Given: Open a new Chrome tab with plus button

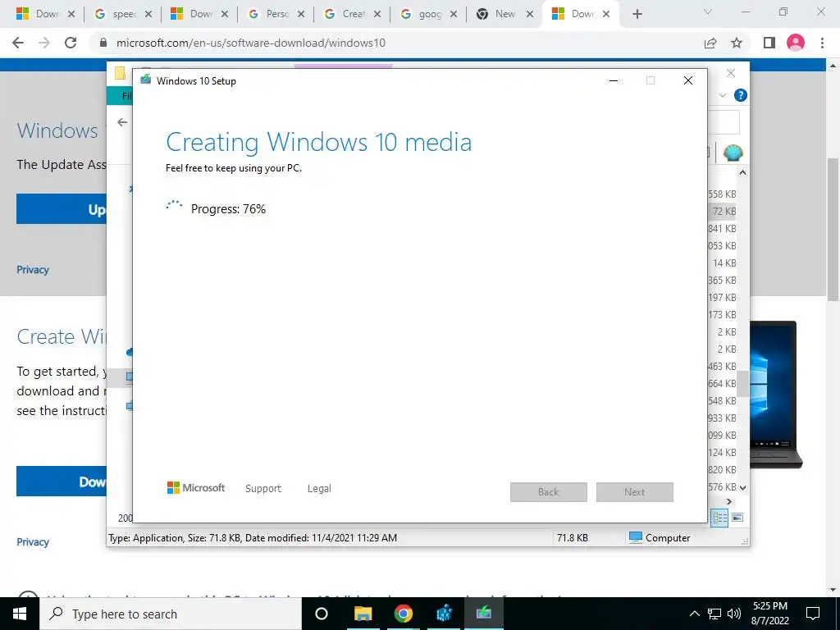Looking at the screenshot, I should coord(637,15).
